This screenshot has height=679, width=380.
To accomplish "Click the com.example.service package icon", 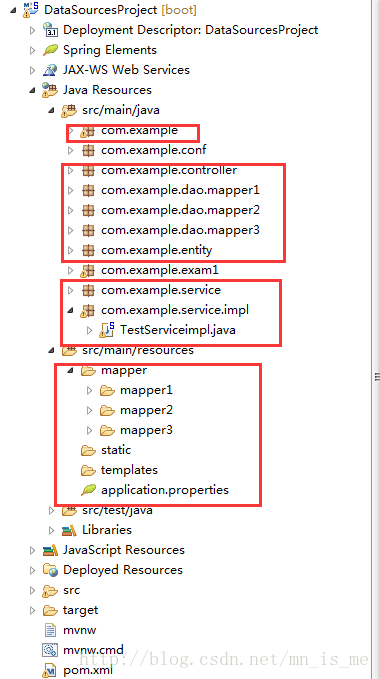I will pos(88,290).
